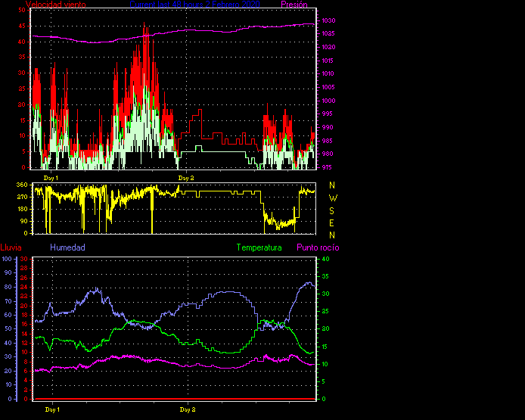
Task: Click the 40 value on green temperature axis
Action: 325,259
